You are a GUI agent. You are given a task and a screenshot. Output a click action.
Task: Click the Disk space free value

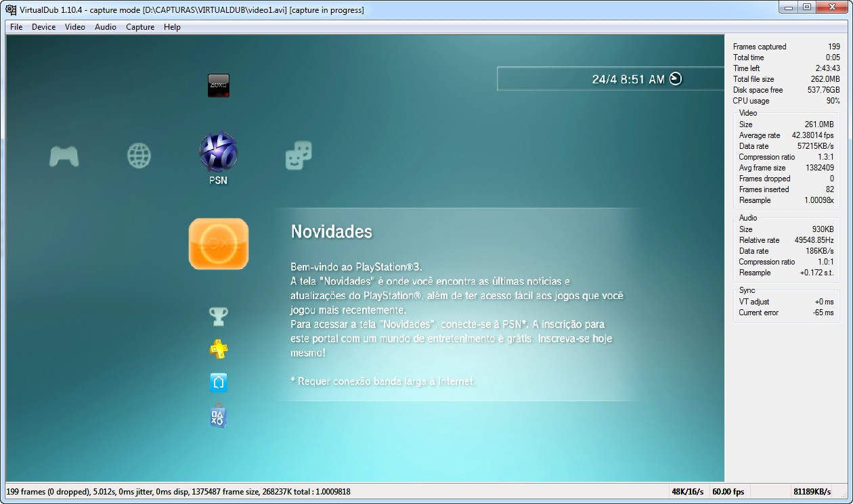[x=825, y=90]
